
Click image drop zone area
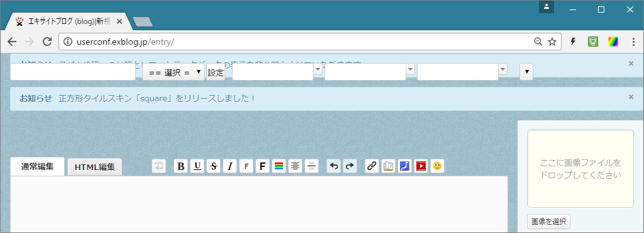(x=580, y=169)
